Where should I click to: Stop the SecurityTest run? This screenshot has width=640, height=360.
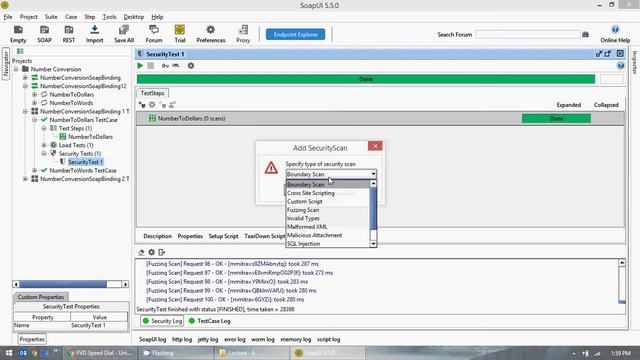click(151, 66)
